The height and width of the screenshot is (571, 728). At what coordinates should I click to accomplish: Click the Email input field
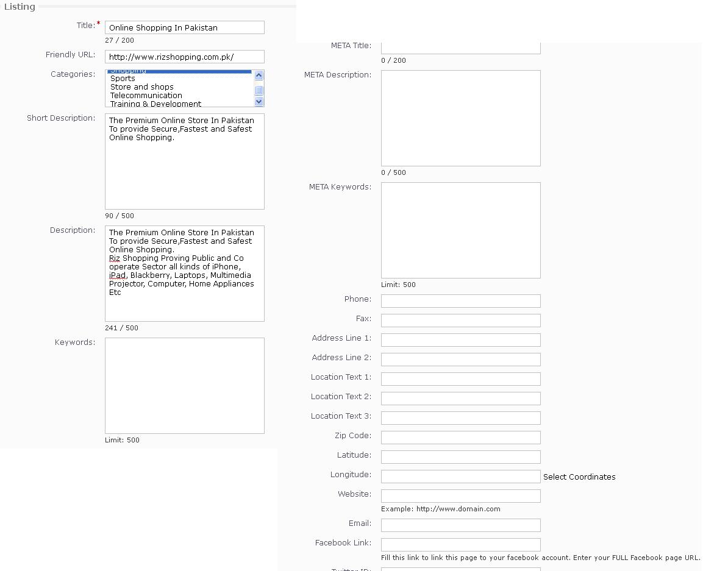click(460, 525)
